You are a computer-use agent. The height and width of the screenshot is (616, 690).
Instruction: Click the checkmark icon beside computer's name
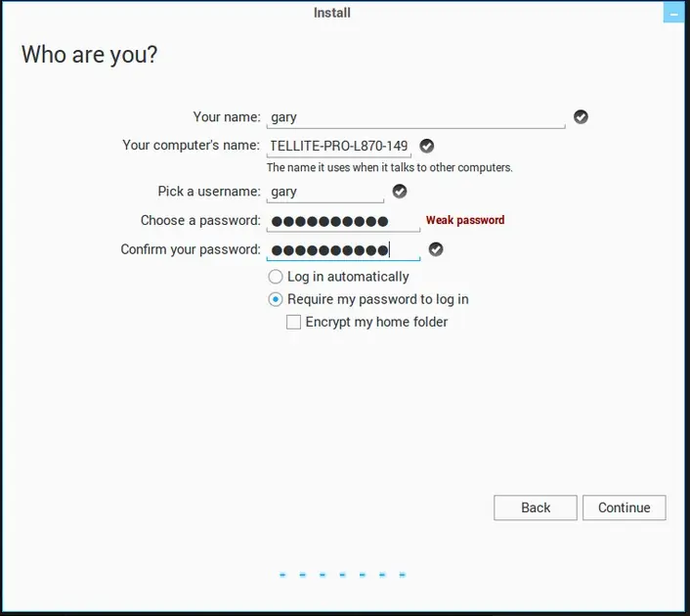point(426,146)
